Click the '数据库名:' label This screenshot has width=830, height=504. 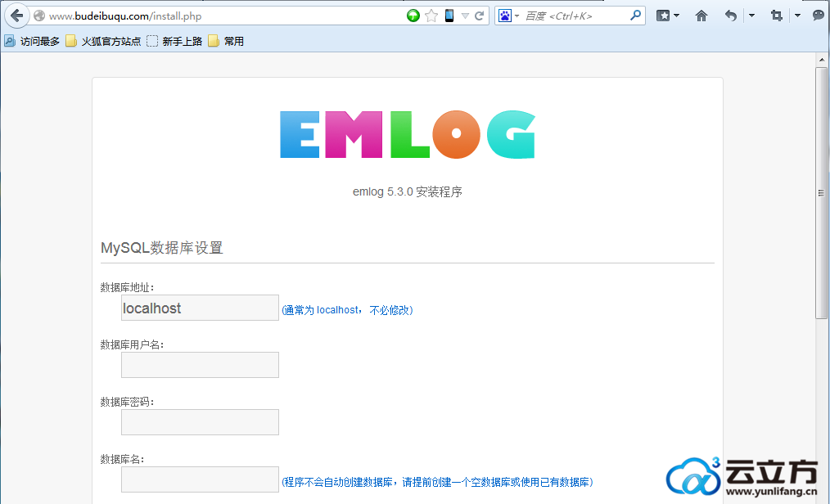pos(122,459)
